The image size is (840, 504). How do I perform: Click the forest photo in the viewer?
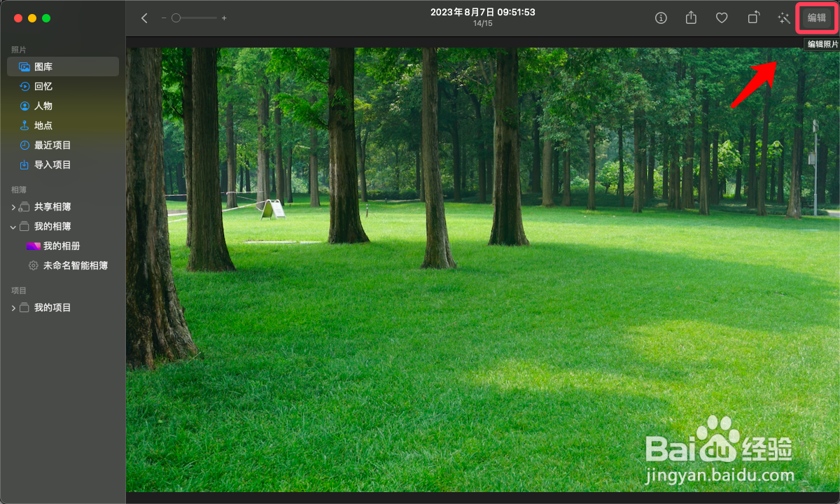[483, 269]
